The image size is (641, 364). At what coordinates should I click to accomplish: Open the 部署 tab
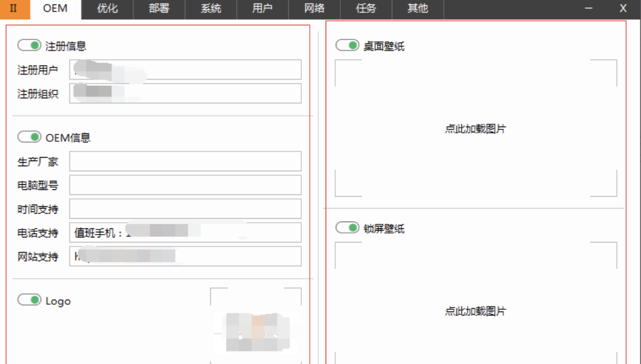pyautogui.click(x=158, y=8)
